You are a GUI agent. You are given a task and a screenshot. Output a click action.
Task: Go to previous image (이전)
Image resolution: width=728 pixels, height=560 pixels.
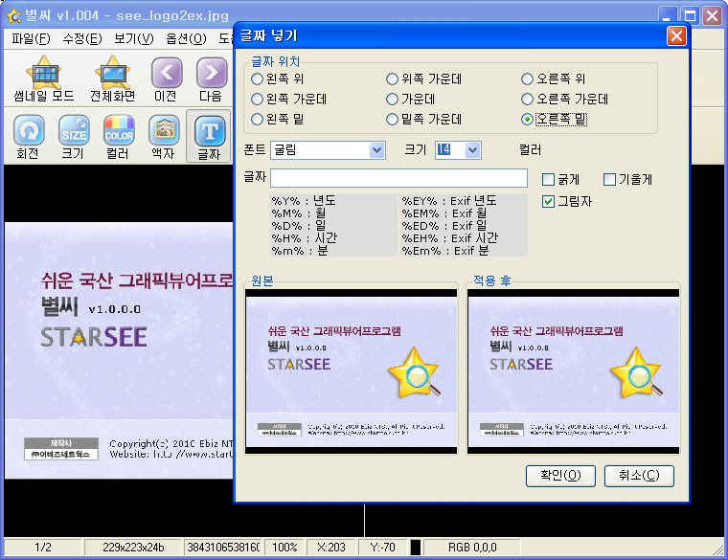(166, 78)
